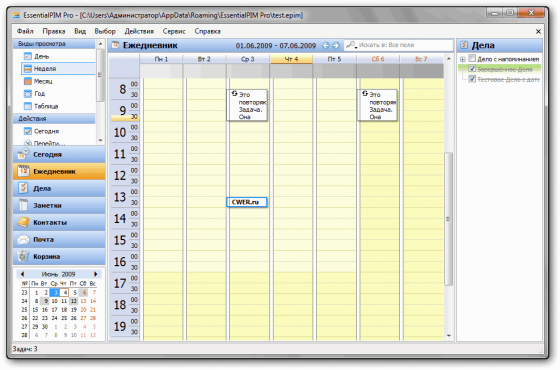
Task: Click the calendar scrollbar up arrow
Action: coord(449,59)
